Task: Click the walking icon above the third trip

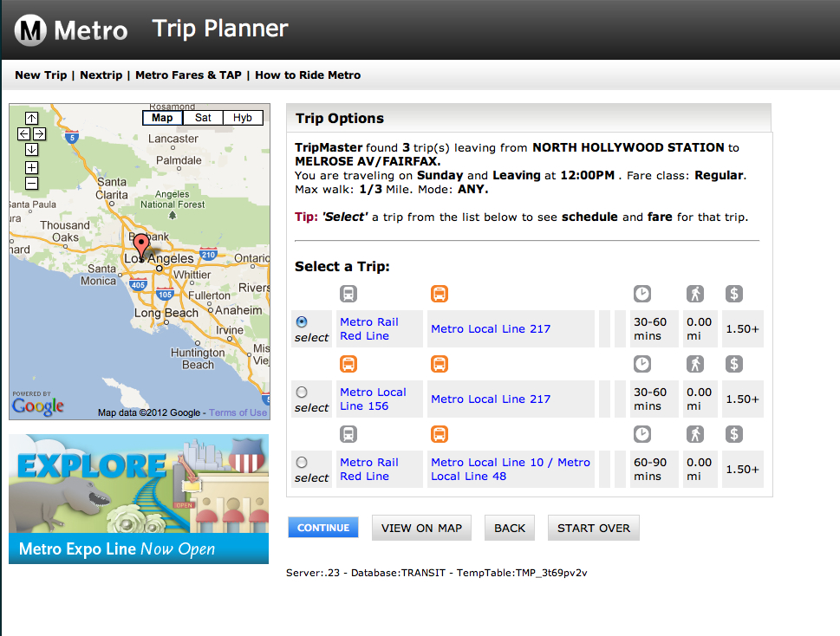Action: tap(695, 434)
